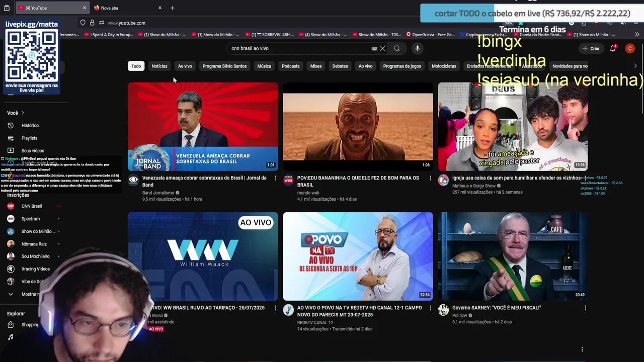
Task: Open options menu for Venezuela ameaça video
Action: coord(275,178)
